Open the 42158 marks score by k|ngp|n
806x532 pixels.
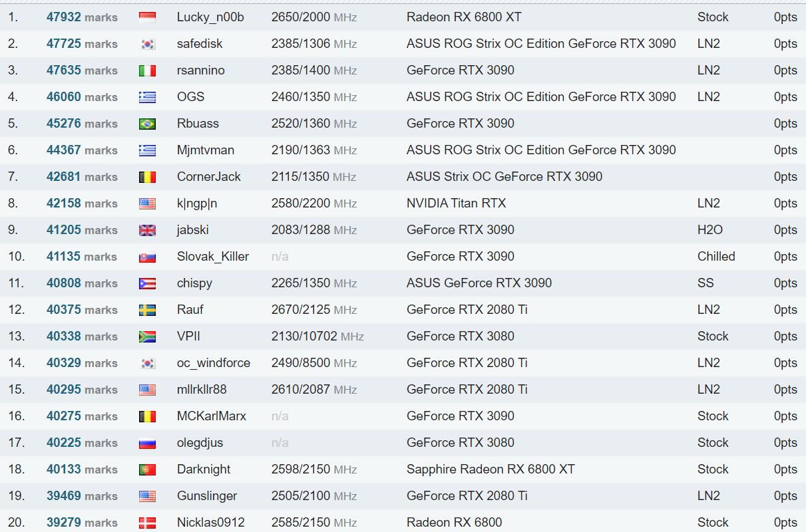click(x=82, y=203)
